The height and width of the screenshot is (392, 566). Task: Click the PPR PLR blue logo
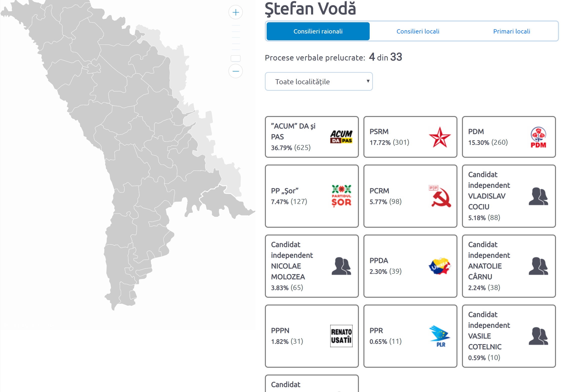tap(440, 336)
